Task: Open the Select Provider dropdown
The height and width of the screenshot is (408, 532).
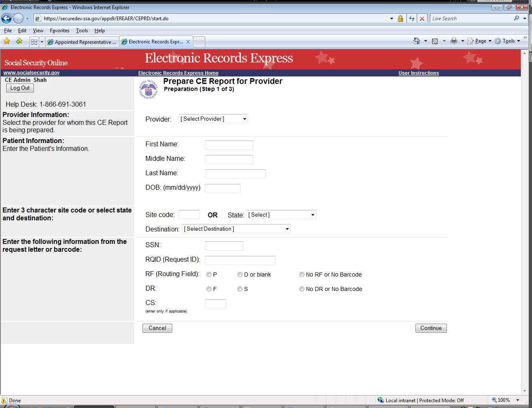Action: point(213,119)
